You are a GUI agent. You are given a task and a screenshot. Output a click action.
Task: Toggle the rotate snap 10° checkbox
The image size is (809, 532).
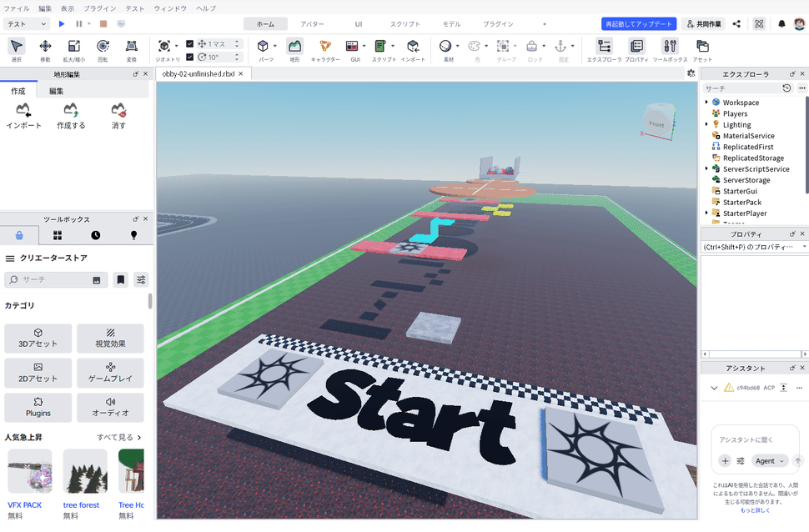[x=189, y=57]
